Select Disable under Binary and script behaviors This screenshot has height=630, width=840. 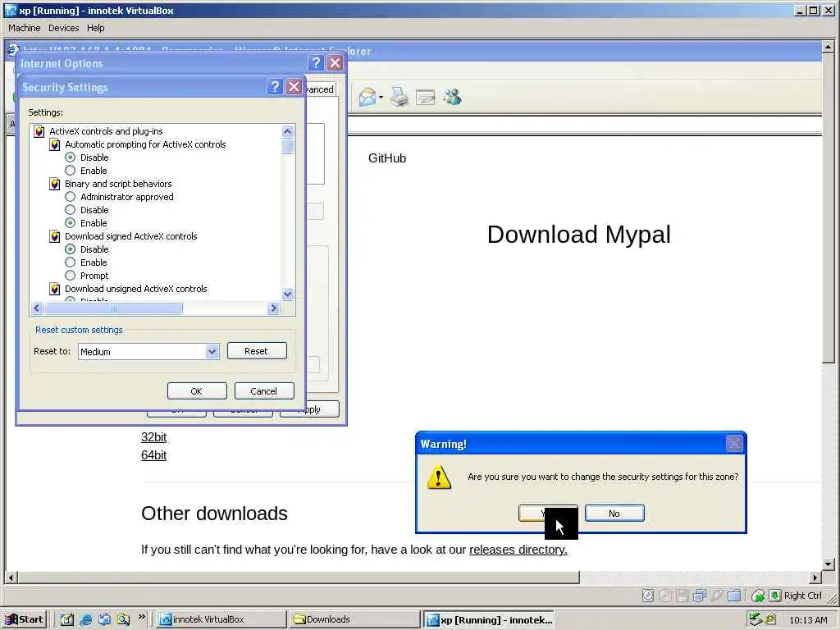[71, 210]
